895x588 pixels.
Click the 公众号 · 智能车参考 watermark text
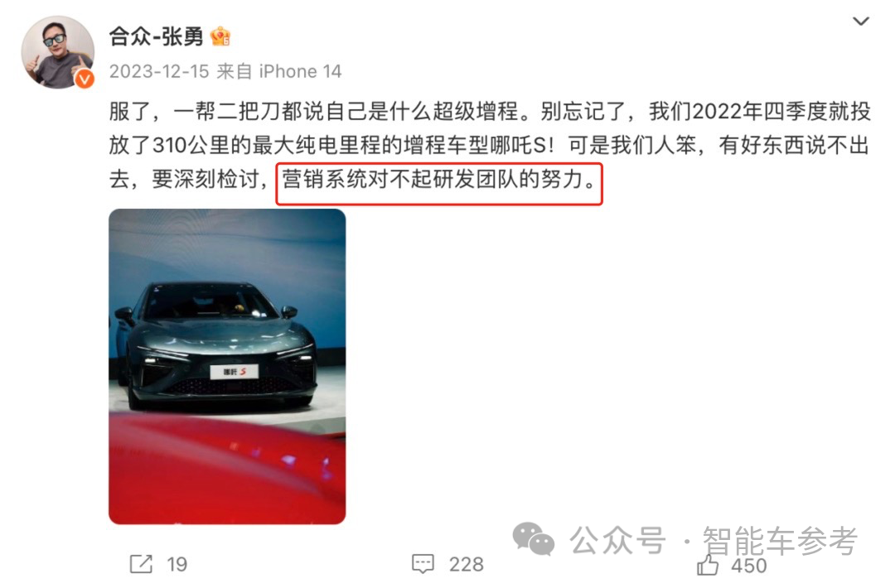(x=714, y=540)
